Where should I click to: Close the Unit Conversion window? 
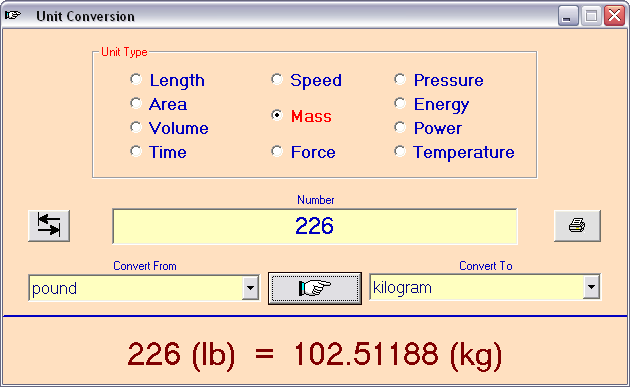click(x=615, y=16)
